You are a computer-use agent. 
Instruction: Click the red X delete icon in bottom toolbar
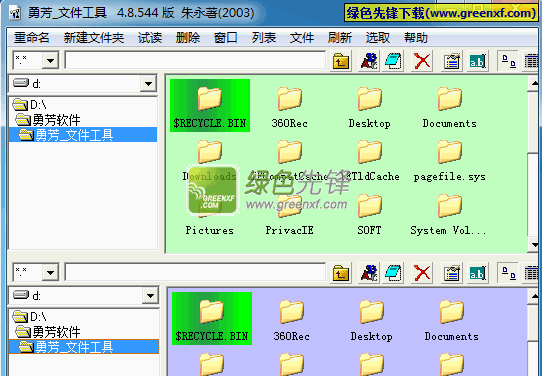coord(422,273)
